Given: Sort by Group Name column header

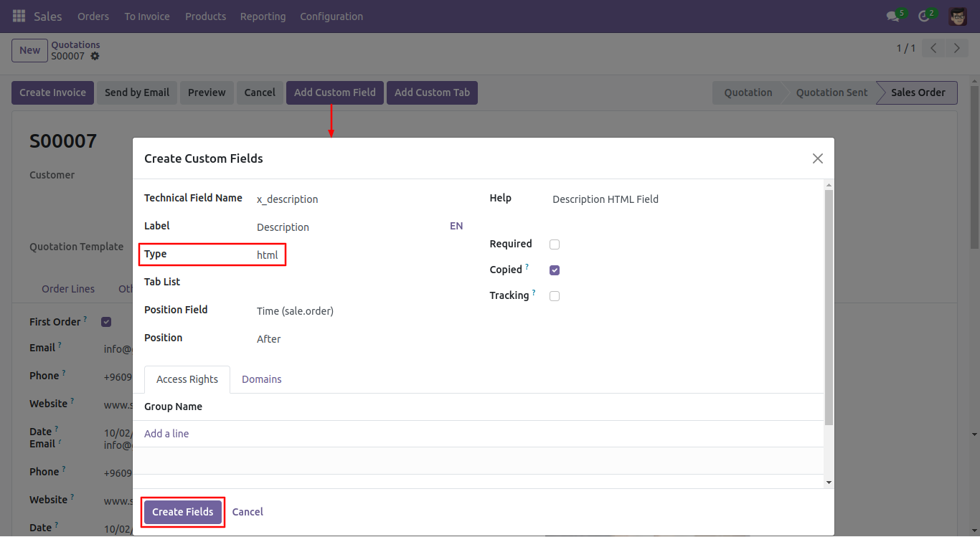Looking at the screenshot, I should coord(173,407).
